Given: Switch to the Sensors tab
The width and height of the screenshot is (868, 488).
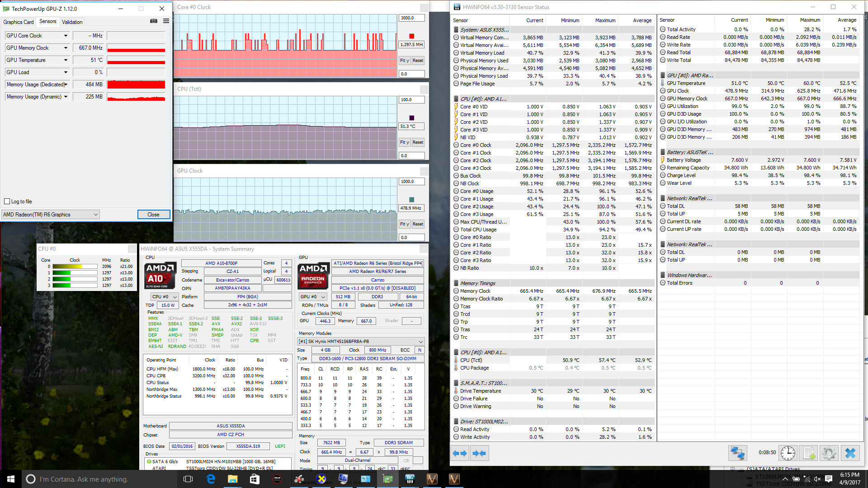Looking at the screenshot, I should 48,21.
